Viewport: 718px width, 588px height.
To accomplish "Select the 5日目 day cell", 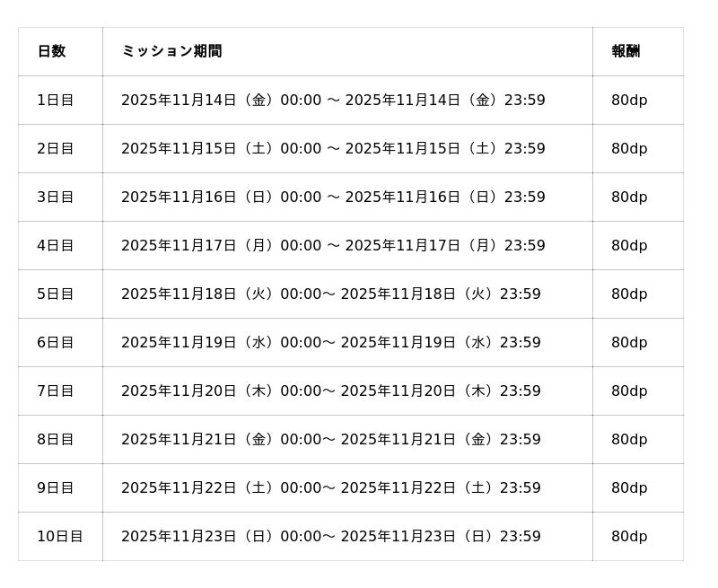I will pos(56,294).
